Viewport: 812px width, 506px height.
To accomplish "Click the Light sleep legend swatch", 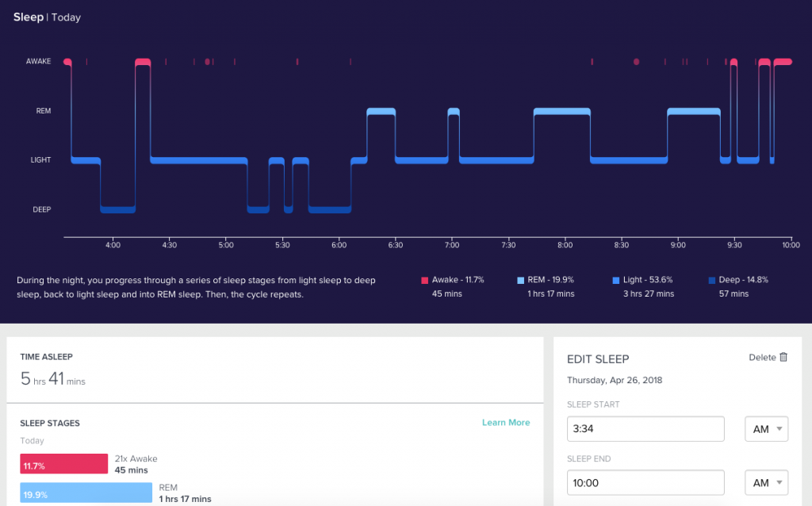I will 615,280.
